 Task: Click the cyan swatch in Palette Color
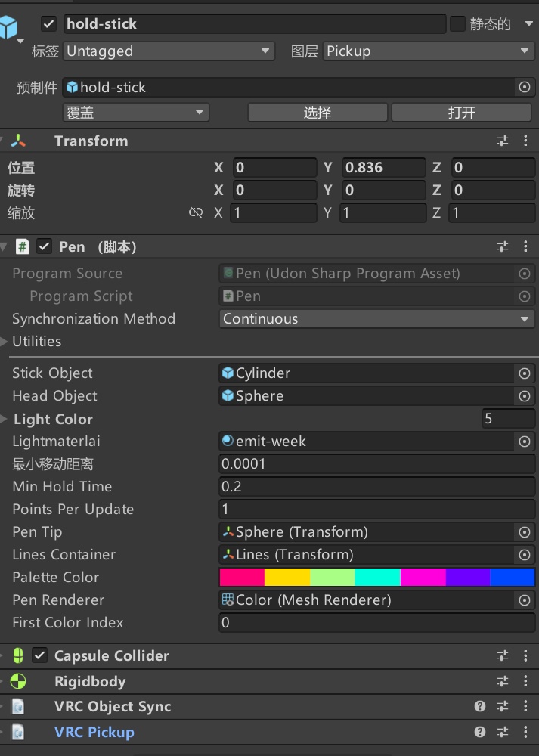pyautogui.click(x=377, y=578)
